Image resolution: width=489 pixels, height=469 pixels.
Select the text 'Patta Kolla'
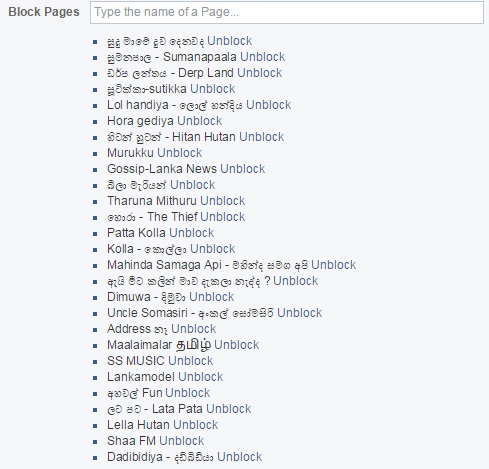[x=136, y=233]
